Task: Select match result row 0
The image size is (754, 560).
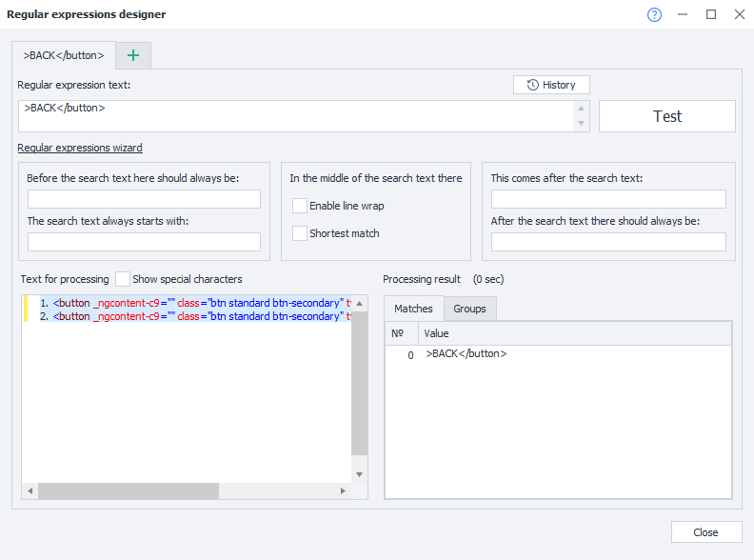Action: (466, 354)
